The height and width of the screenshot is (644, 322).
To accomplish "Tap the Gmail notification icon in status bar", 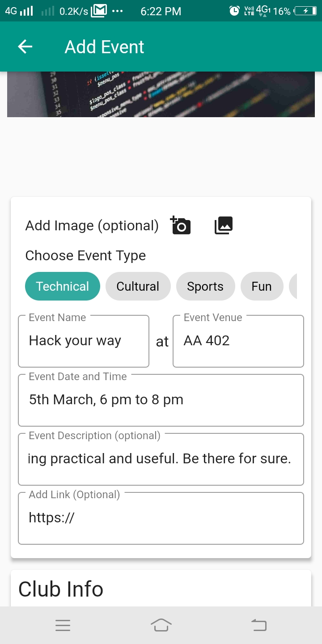I will [99, 11].
